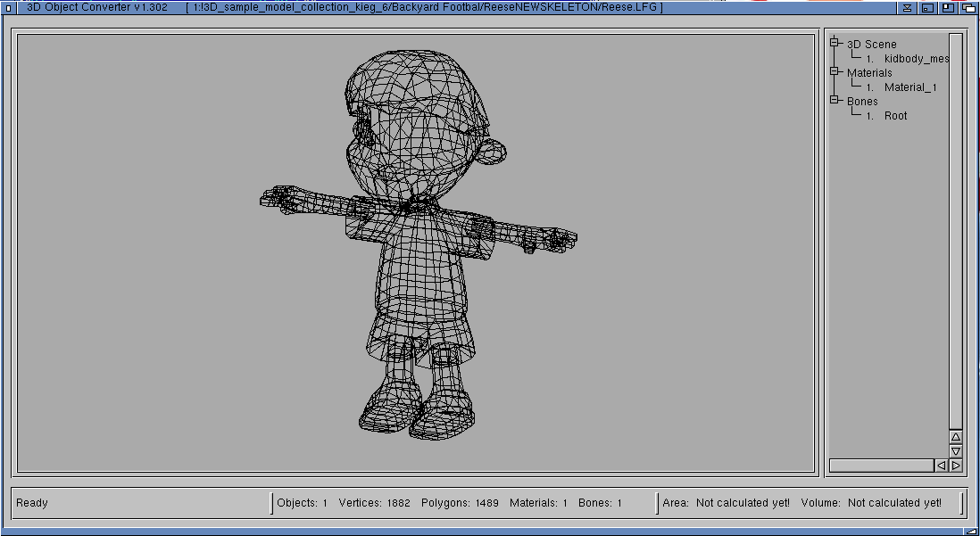Viewport: 980px width, 536px height.
Task: Click the tree panel scroll left arrow
Action: point(942,466)
